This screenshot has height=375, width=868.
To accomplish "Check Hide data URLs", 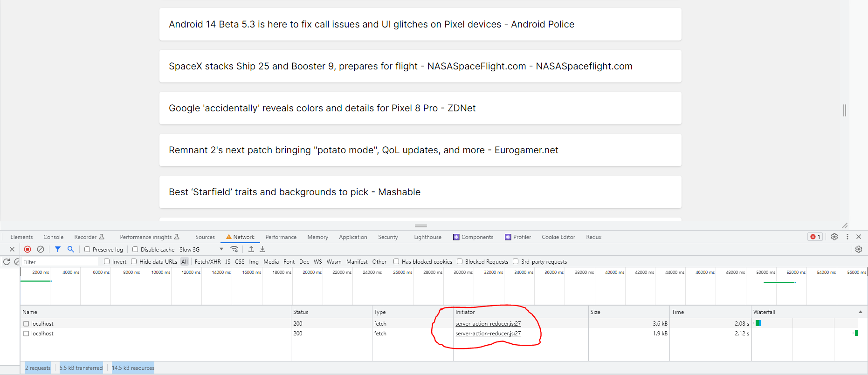I will click(x=134, y=261).
